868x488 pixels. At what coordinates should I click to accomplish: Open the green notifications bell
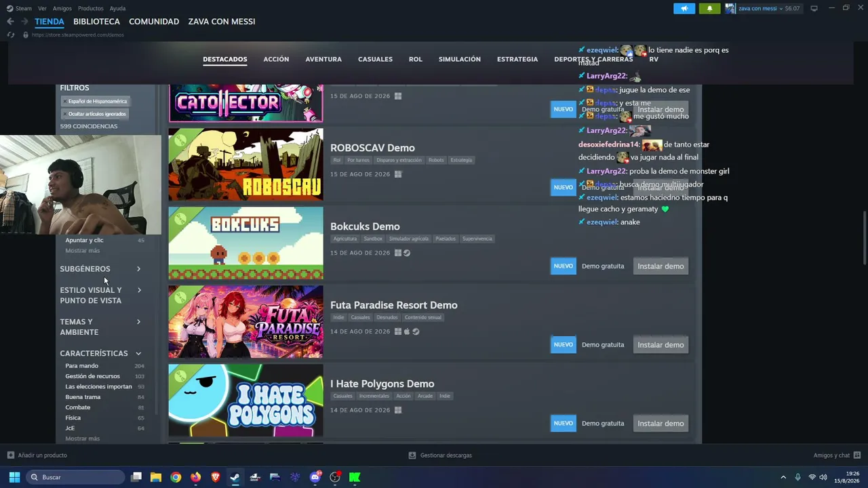click(x=709, y=8)
